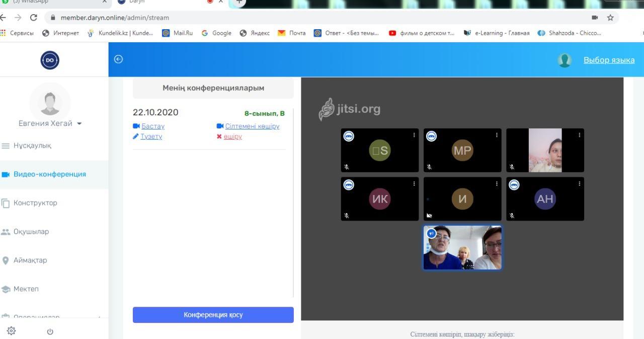Screen dimensions: 644x339
Task: Click the language avatar icon in header
Action: click(565, 60)
